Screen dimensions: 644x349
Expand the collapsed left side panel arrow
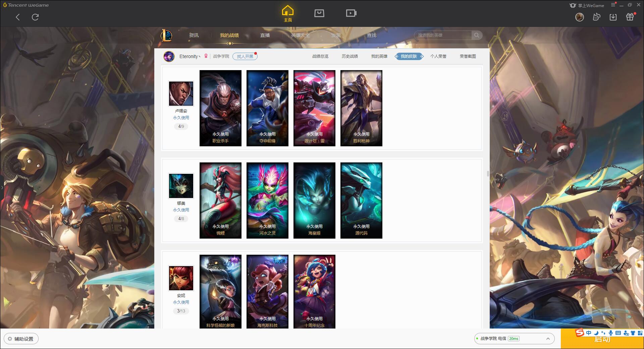[2, 187]
